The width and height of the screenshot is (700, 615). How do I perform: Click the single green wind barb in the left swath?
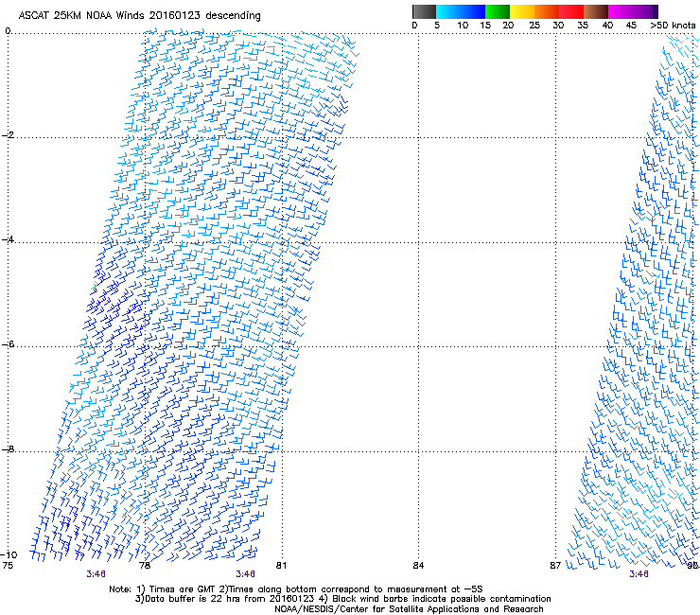click(95, 286)
